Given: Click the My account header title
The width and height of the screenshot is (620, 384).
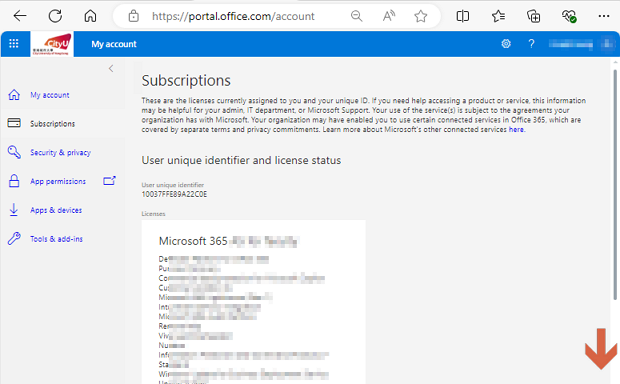Looking at the screenshot, I should (114, 44).
